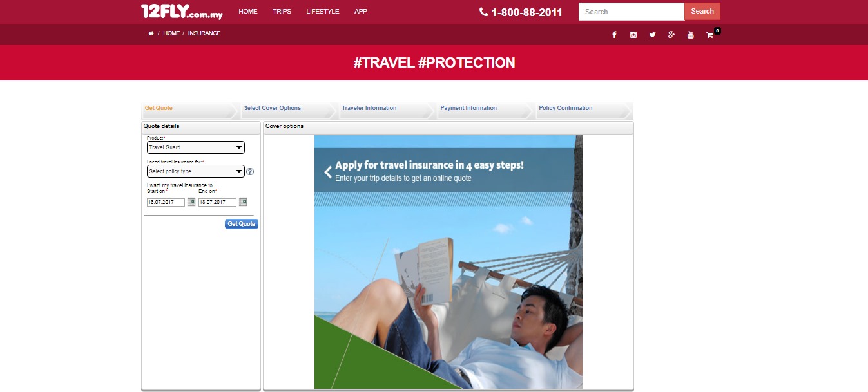Open the Instagram social icon
This screenshot has height=392, width=868.
point(633,35)
